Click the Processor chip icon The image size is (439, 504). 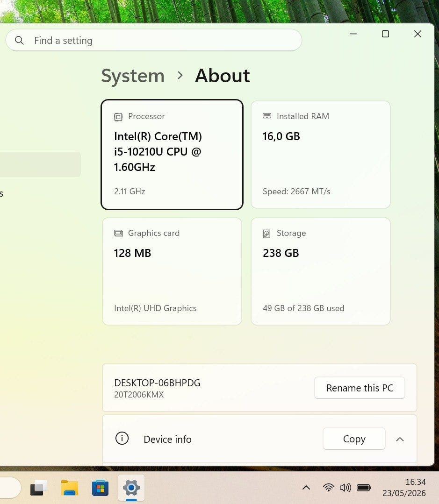pyautogui.click(x=118, y=117)
